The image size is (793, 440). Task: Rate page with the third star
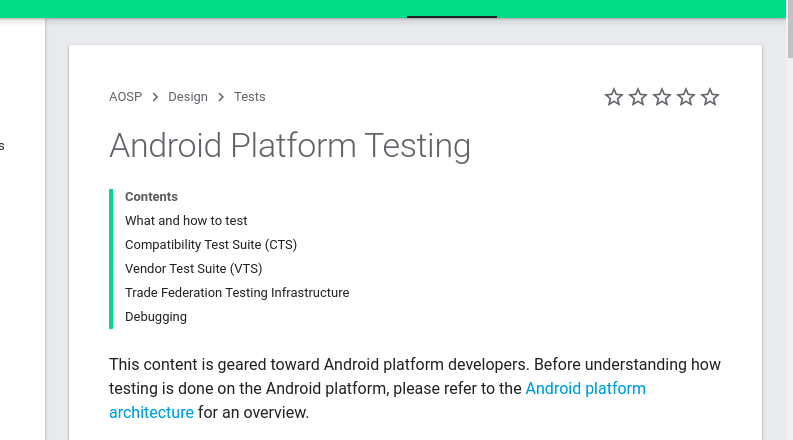662,97
